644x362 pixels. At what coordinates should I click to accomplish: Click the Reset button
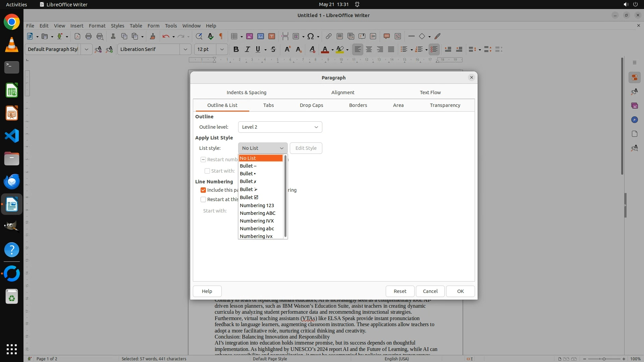click(400, 291)
